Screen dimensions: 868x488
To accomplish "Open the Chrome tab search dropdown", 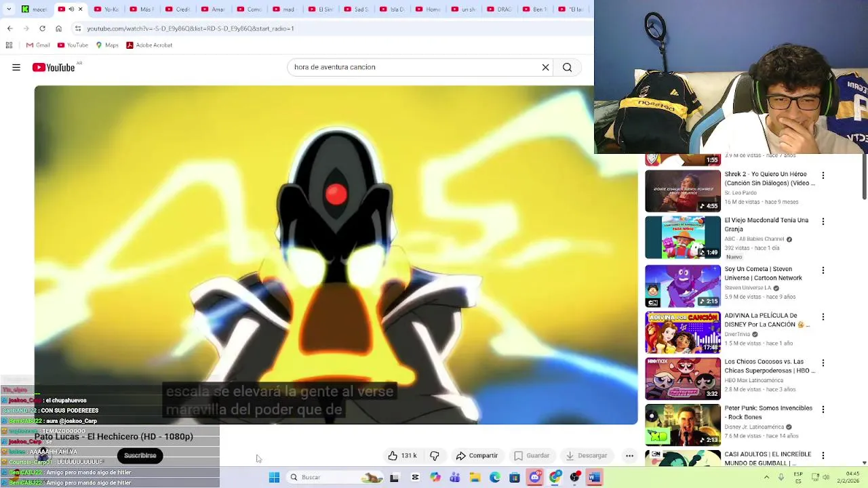I will (9, 9).
